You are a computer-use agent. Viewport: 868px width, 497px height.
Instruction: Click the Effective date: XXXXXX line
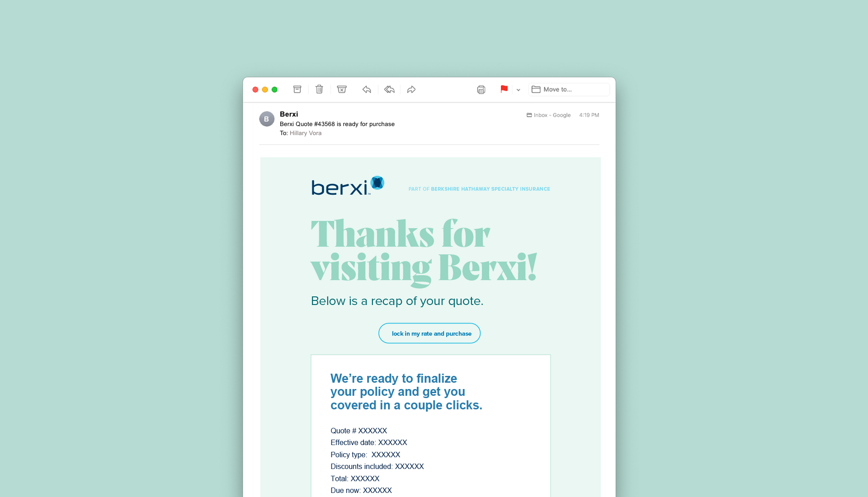pos(369,442)
